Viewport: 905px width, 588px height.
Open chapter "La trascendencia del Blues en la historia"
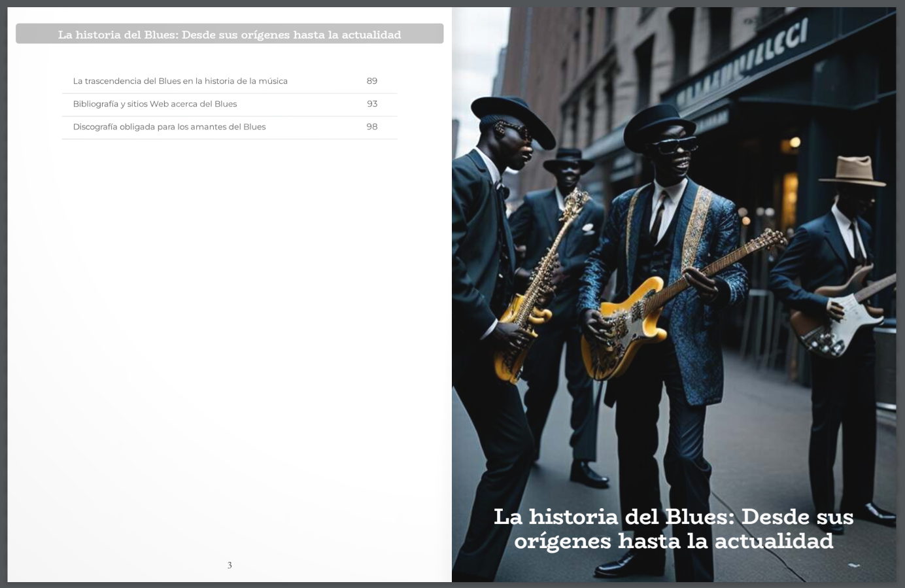(x=180, y=81)
